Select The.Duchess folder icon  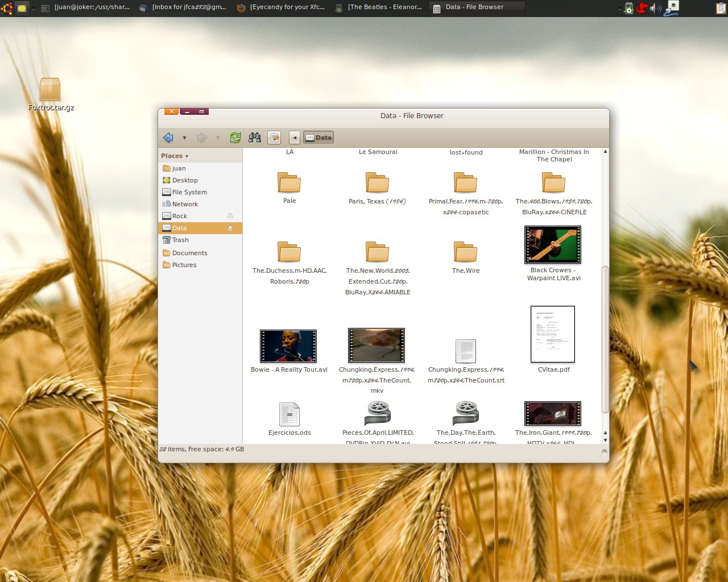[x=289, y=252]
